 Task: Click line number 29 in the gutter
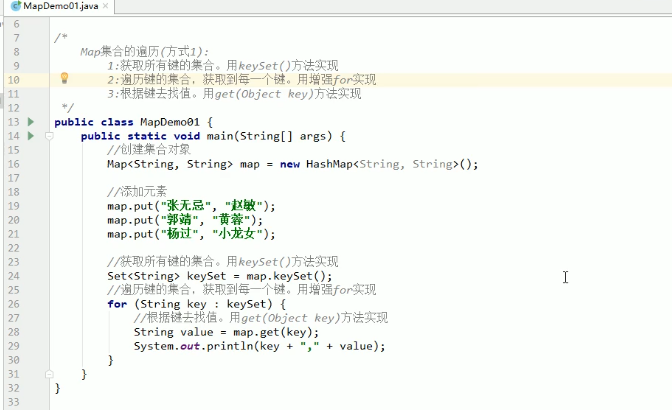[14, 346]
